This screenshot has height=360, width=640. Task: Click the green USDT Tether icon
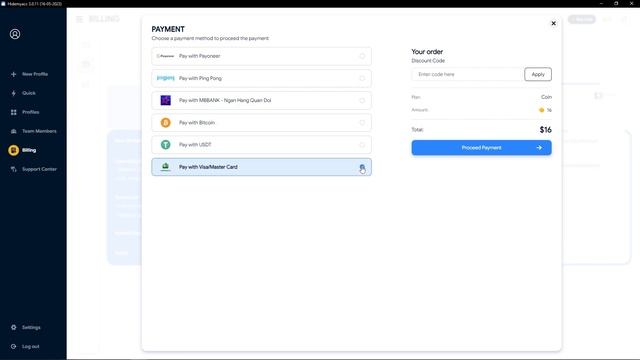click(165, 144)
